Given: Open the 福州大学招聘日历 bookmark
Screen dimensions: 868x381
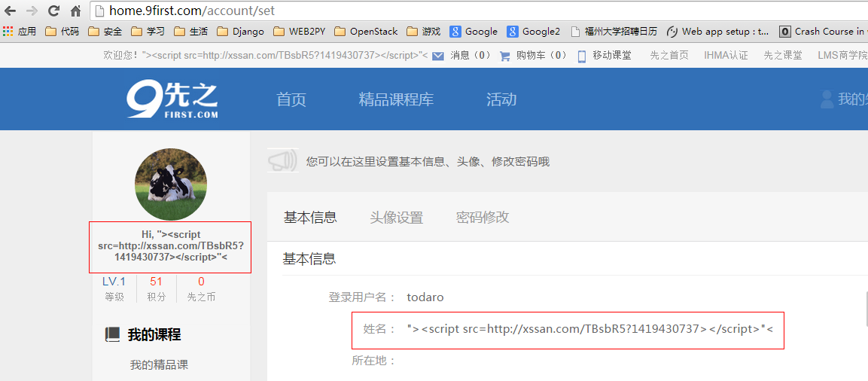Looking at the screenshot, I should coord(614,32).
